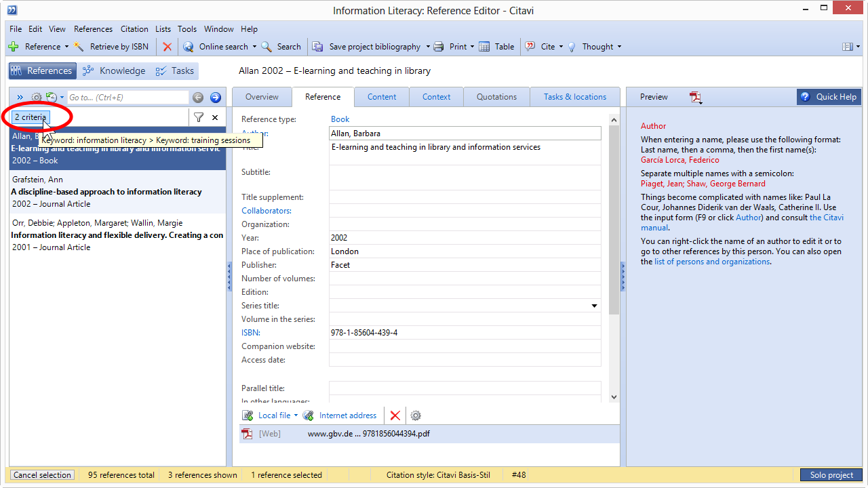Open the Preview tab in the right pane
Image resolution: width=868 pixels, height=488 pixels.
tap(654, 97)
